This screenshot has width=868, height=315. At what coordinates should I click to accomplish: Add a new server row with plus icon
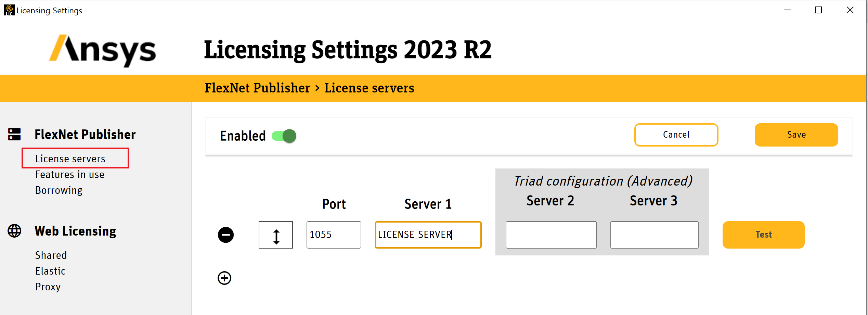coord(224,278)
